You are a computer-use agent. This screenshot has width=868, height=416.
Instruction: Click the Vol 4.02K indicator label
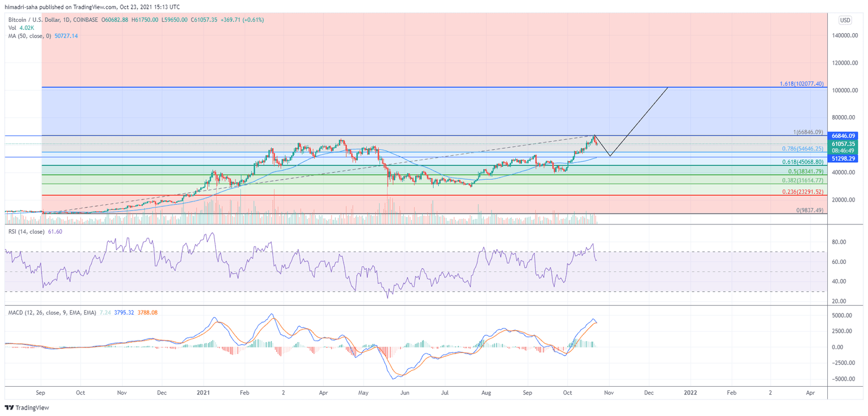[21, 28]
